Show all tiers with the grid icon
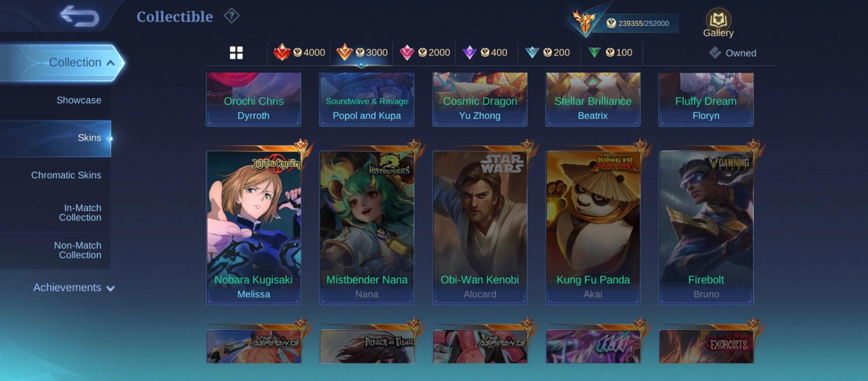Image resolution: width=868 pixels, height=381 pixels. tap(236, 53)
